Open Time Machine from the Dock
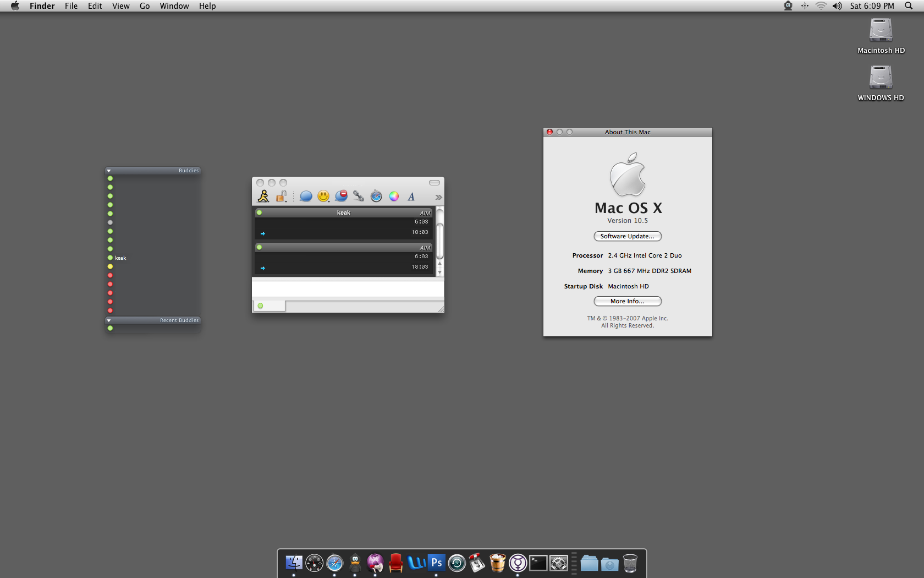 pyautogui.click(x=457, y=563)
